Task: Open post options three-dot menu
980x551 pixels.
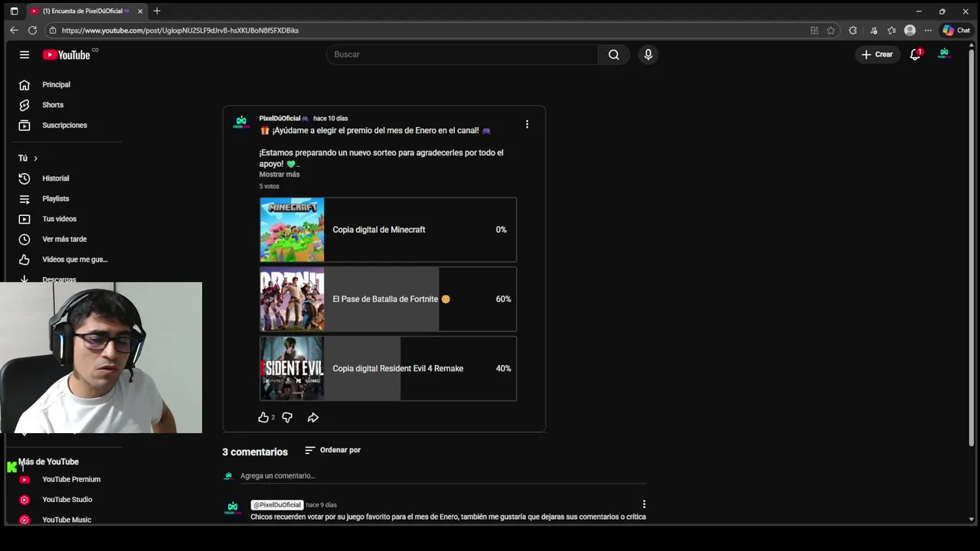Action: click(527, 124)
